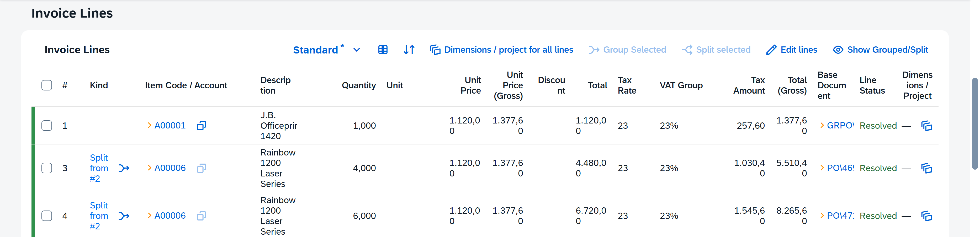
Task: Tick the checkbox for line 1
Action: 47,126
